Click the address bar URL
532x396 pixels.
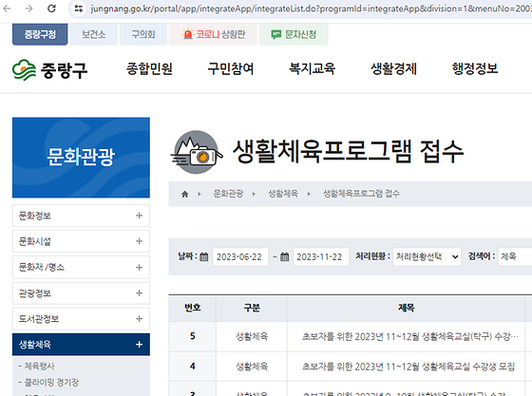point(311,9)
